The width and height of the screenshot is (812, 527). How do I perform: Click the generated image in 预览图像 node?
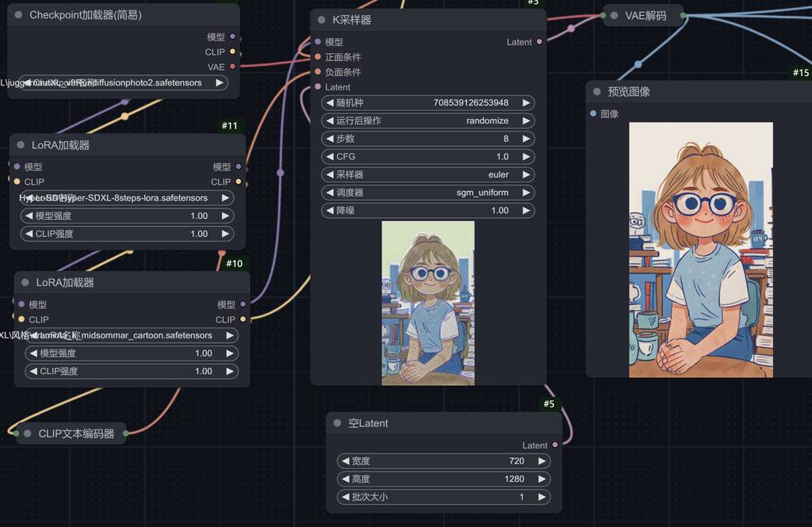pos(700,250)
